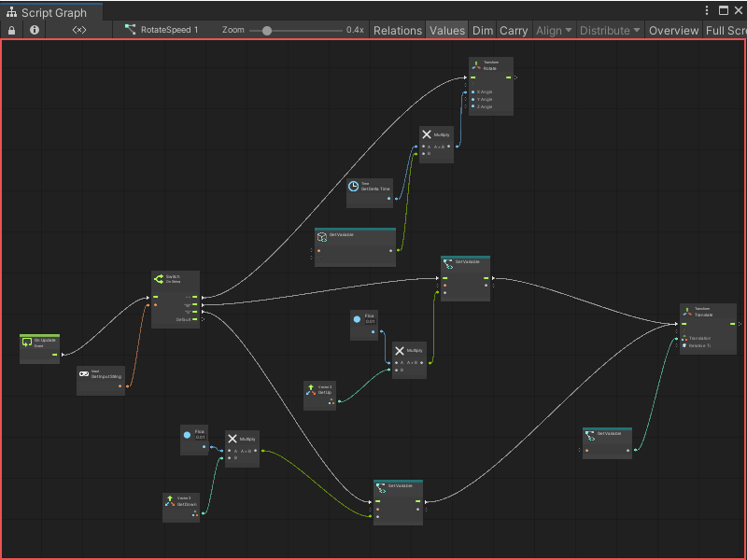Viewport: 747px width, 560px height.
Task: Toggle the Values display mode
Action: point(447,30)
